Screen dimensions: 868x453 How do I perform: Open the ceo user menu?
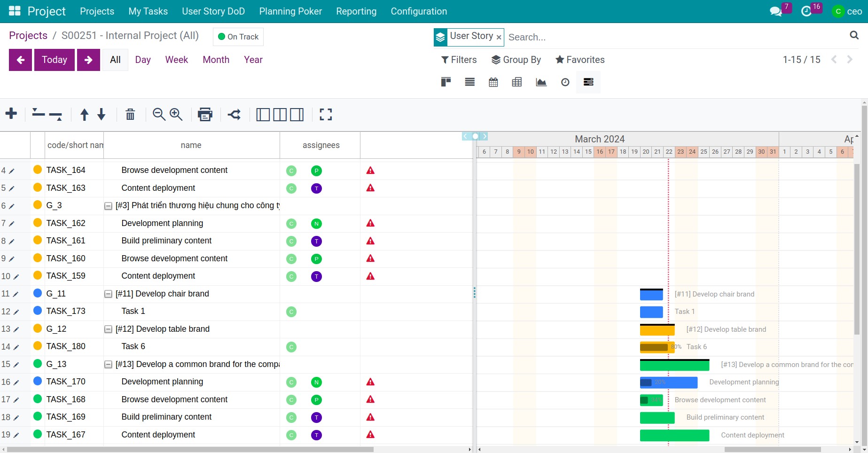(847, 11)
